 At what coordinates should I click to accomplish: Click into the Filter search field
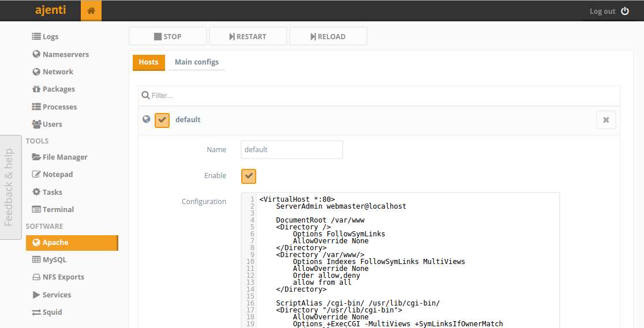click(x=379, y=96)
